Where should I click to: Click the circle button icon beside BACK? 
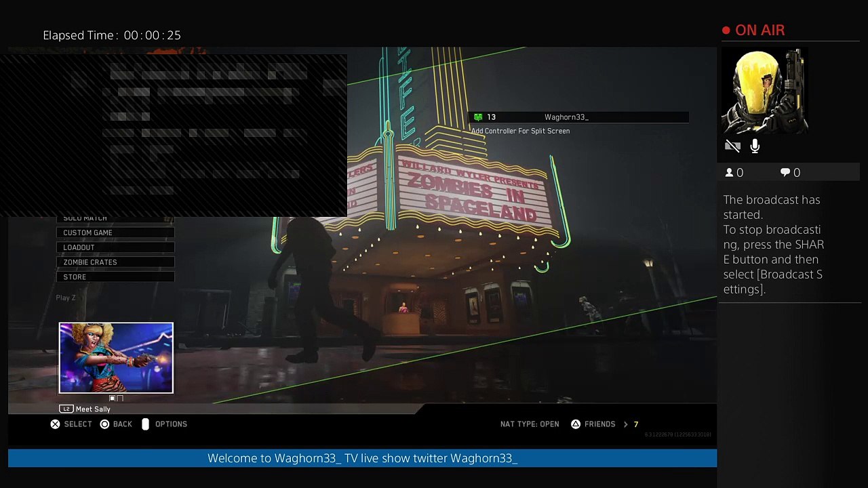tap(104, 424)
